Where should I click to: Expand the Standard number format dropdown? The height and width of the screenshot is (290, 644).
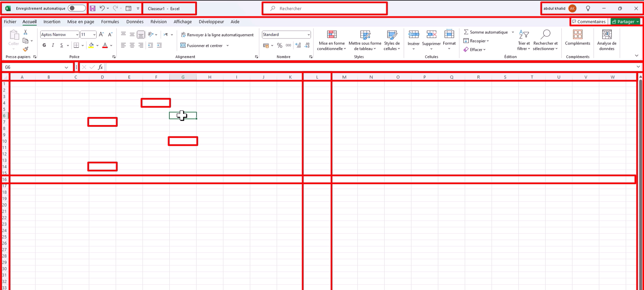[x=309, y=34]
